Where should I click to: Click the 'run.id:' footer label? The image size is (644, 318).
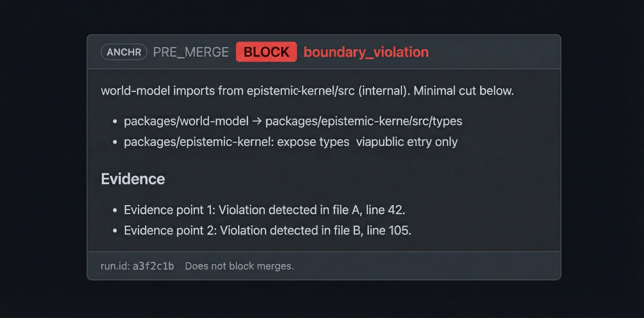[x=115, y=266]
